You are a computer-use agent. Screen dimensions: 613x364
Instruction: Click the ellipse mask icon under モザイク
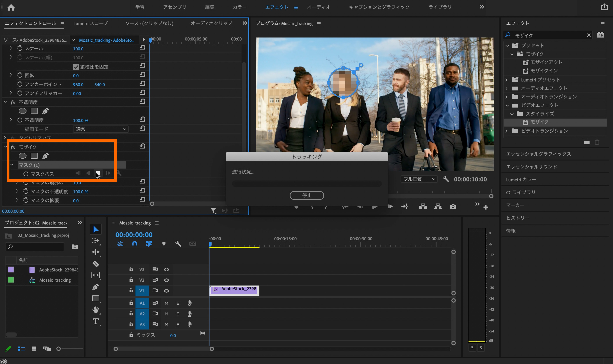[x=23, y=156]
